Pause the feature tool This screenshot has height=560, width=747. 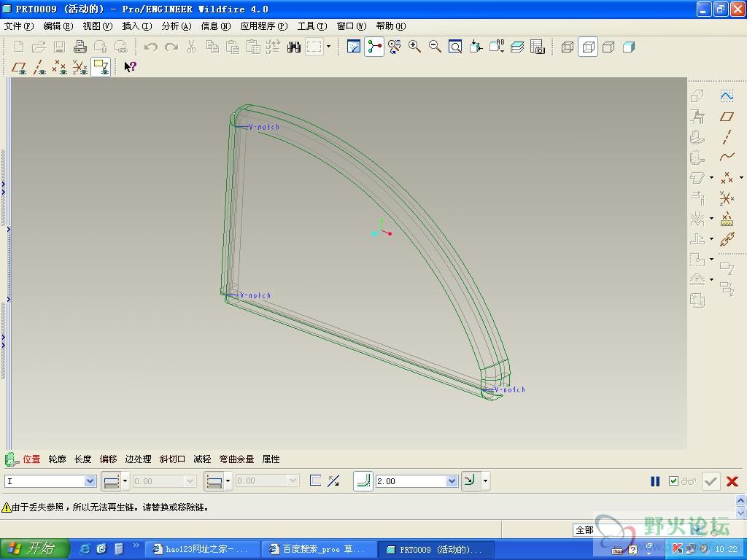[655, 481]
